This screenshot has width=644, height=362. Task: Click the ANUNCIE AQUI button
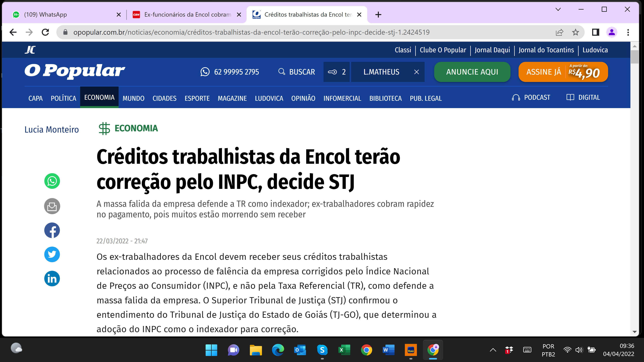point(472,72)
